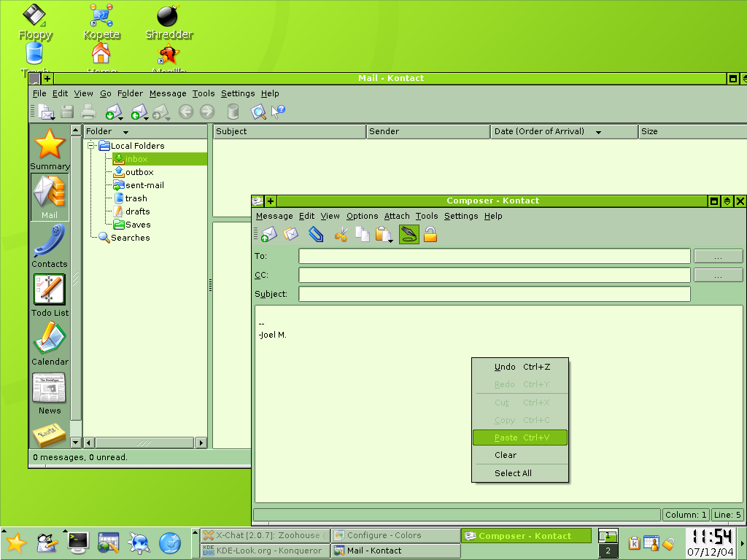Open the Folder menu in Mail window
This screenshot has width=747, height=560.
(x=130, y=93)
